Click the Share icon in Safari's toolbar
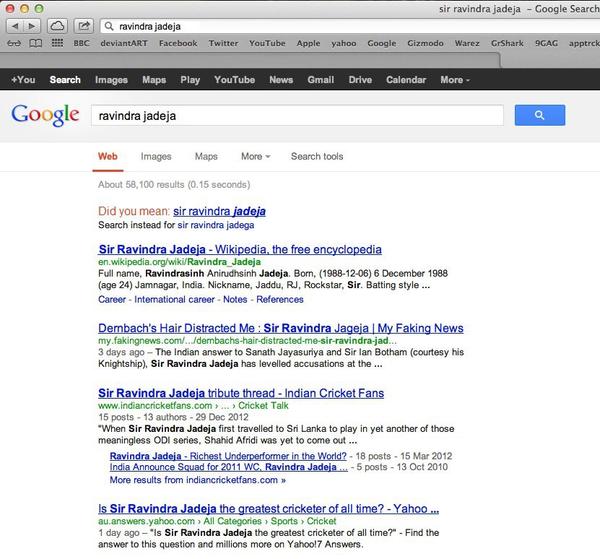 [x=84, y=26]
